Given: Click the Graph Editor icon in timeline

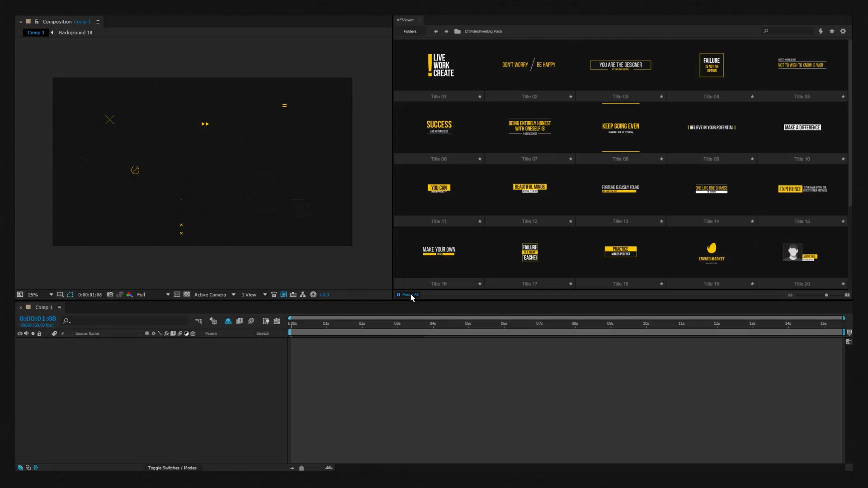Looking at the screenshot, I should [277, 321].
